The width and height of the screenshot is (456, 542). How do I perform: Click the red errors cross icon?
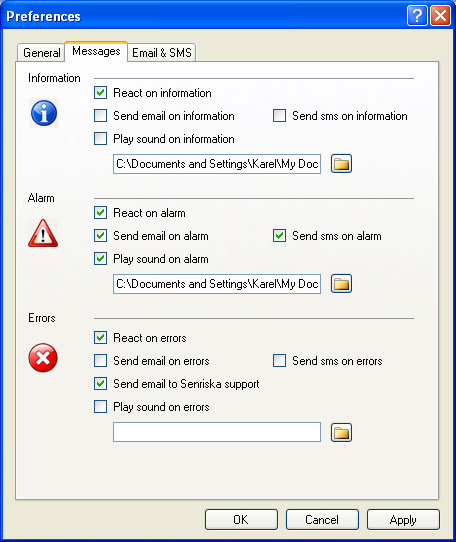(43, 358)
